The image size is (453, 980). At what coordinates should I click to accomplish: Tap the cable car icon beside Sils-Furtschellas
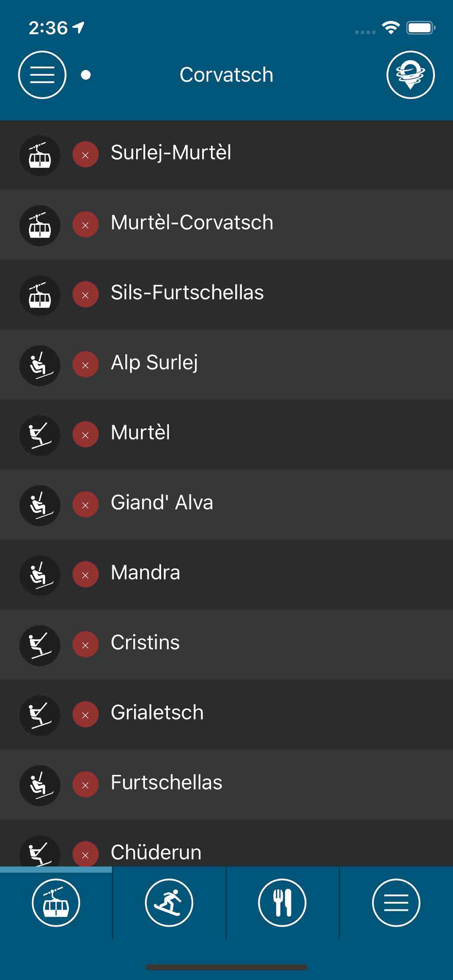pyautogui.click(x=40, y=296)
